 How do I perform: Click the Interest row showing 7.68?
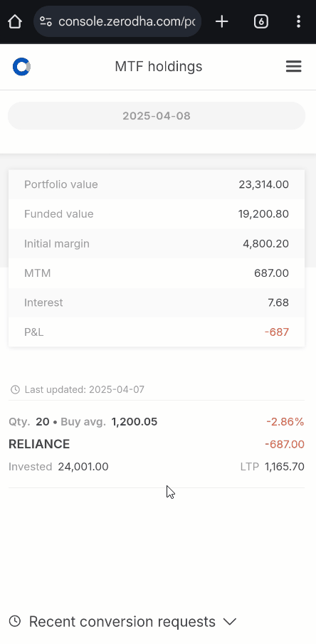[x=157, y=302]
